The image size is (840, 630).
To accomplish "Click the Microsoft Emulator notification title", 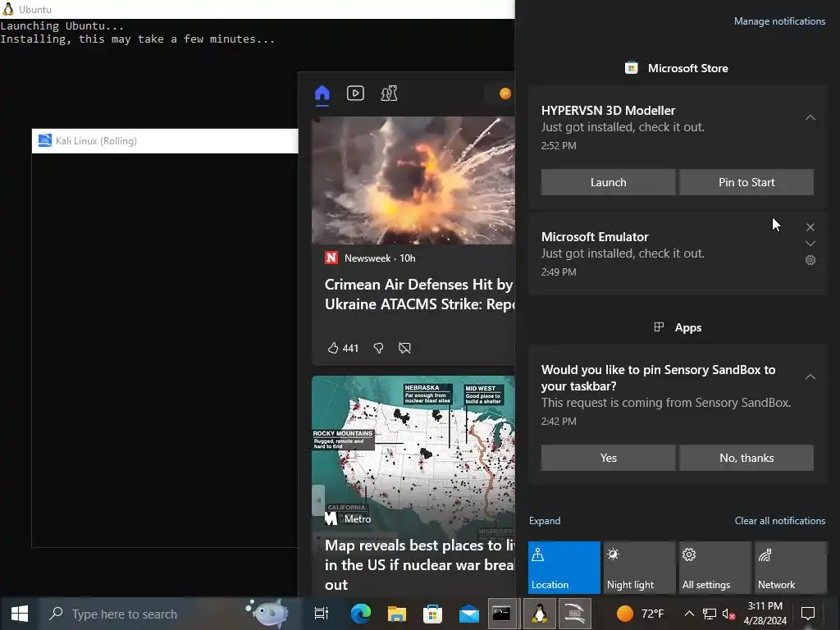I will (x=595, y=237).
